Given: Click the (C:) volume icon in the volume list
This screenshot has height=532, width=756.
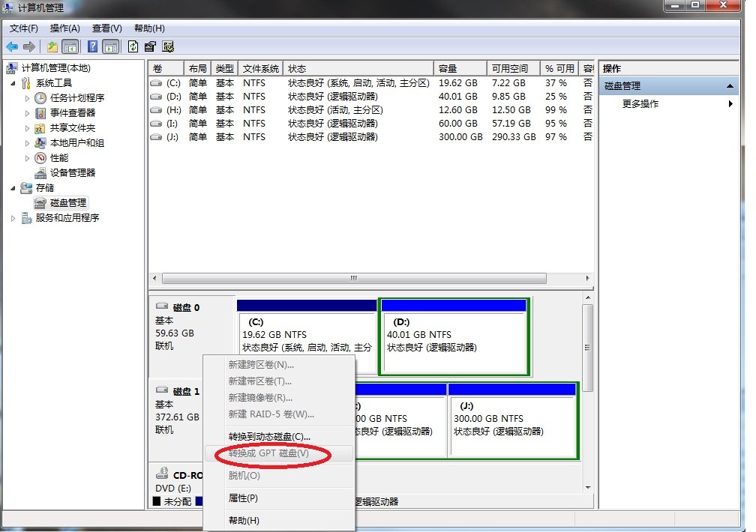Looking at the screenshot, I should [157, 82].
